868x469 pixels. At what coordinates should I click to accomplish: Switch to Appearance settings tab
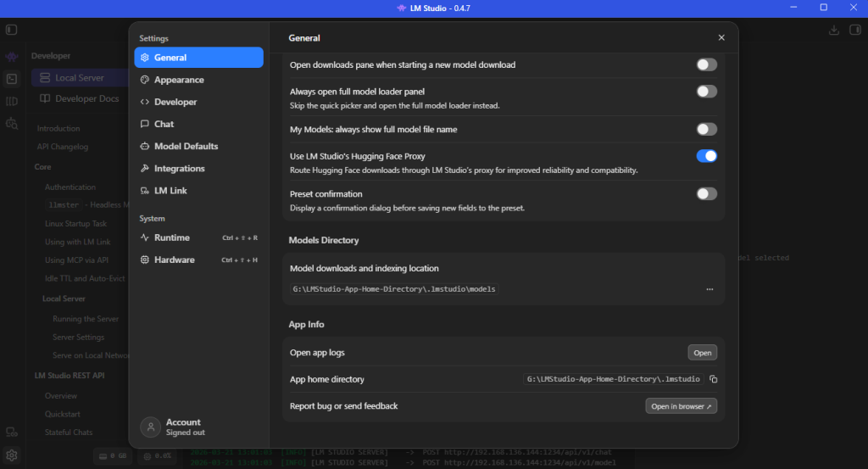point(179,80)
